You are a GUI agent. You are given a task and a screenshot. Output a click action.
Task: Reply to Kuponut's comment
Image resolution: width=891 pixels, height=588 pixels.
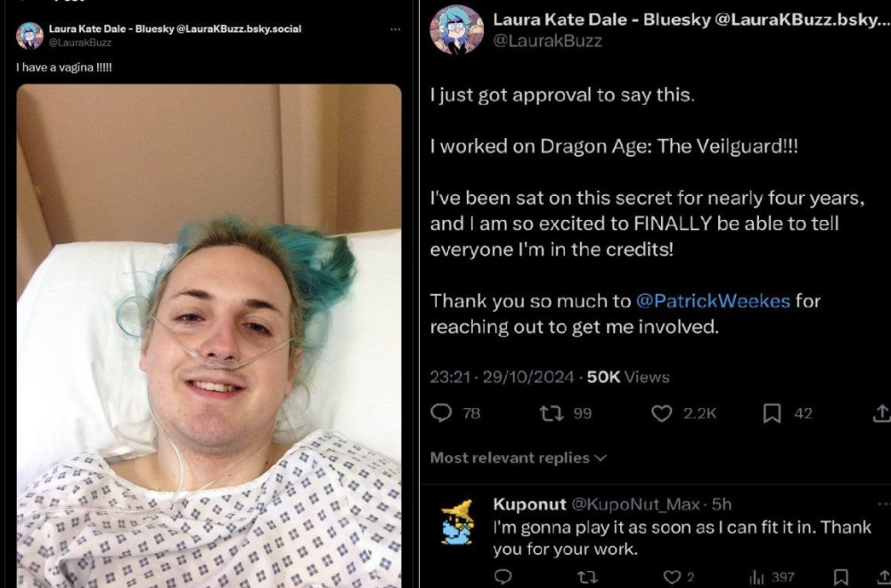[503, 577]
